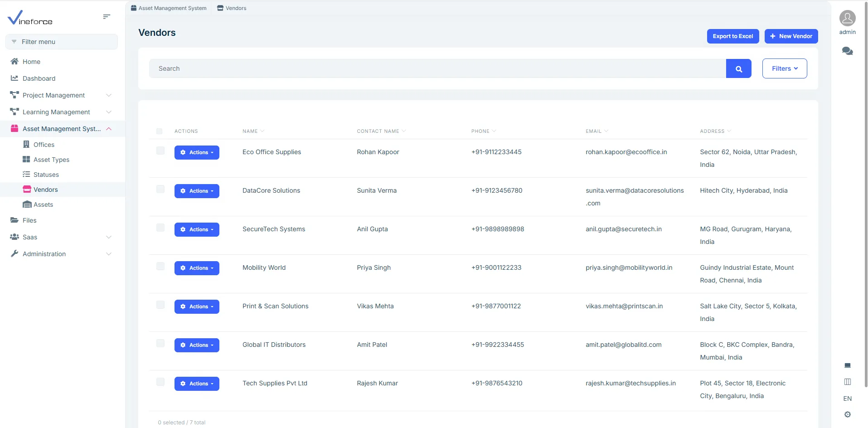Screen dimensions: 868x428
Task: Expand the Administration menu chevron
Action: [x=109, y=254]
